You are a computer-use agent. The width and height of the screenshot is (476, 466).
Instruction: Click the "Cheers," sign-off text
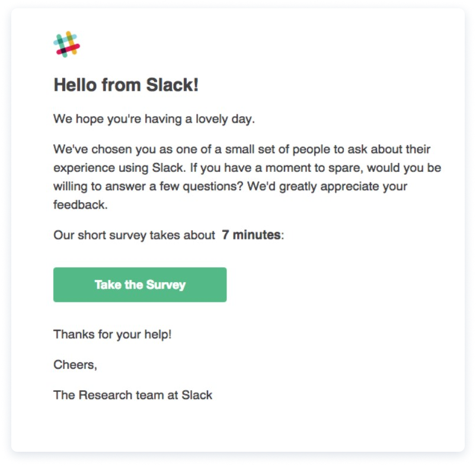click(75, 365)
